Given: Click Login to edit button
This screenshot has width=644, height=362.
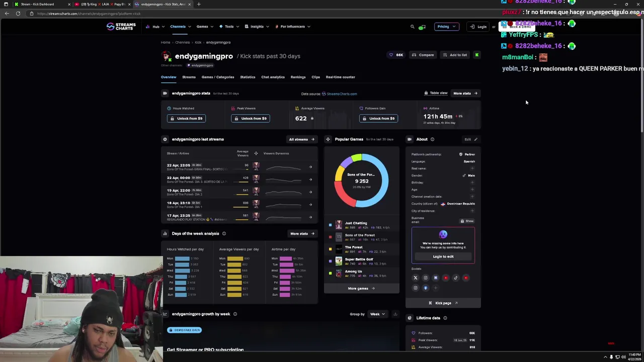Looking at the screenshot, I should click(443, 256).
